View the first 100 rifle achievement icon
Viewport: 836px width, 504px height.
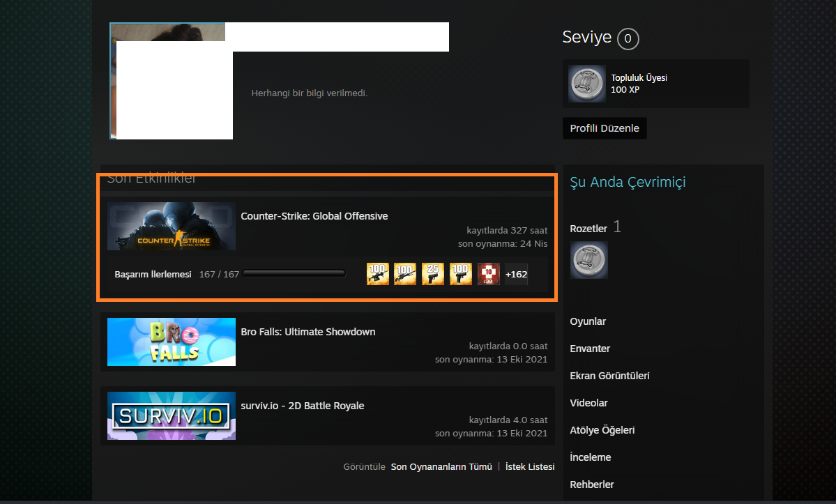click(377, 274)
